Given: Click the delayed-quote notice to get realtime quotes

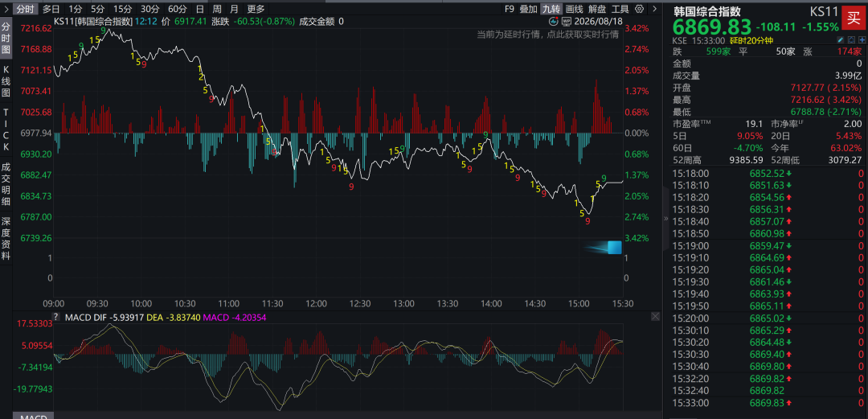Looking at the screenshot, I should pyautogui.click(x=548, y=35).
